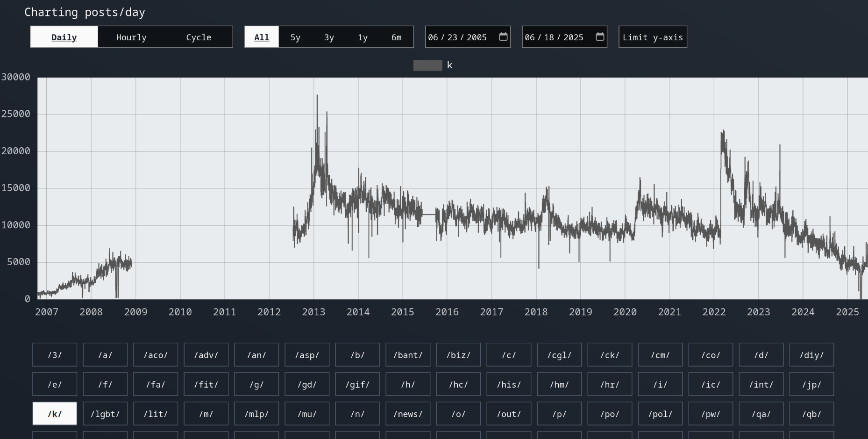The image size is (868, 439).
Task: Select the /out/ board
Action: [509, 414]
